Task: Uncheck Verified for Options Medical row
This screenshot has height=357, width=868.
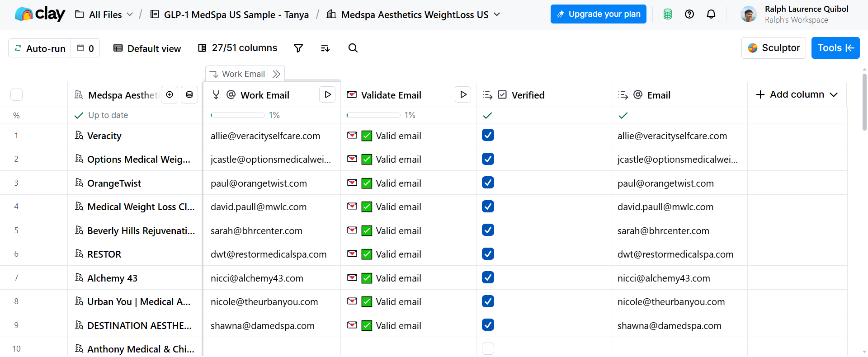Action: click(x=488, y=159)
